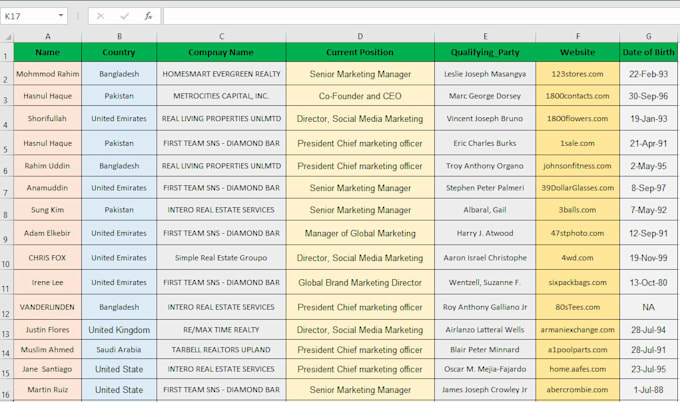Select cell 'Co-Founder and CEO'
This screenshot has width=680, height=403.
tap(360, 96)
